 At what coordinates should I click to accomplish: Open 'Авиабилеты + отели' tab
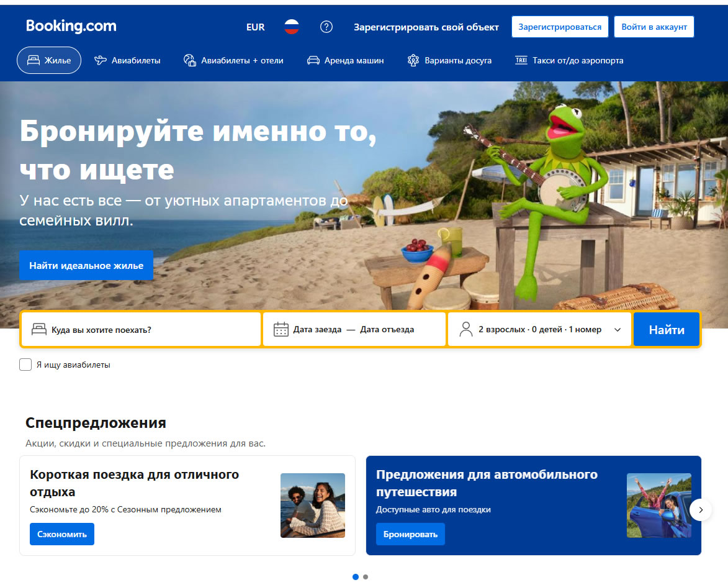point(233,60)
